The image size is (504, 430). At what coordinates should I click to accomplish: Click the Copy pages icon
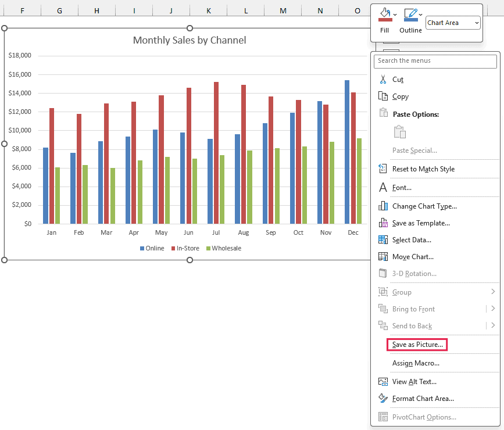[x=383, y=96]
